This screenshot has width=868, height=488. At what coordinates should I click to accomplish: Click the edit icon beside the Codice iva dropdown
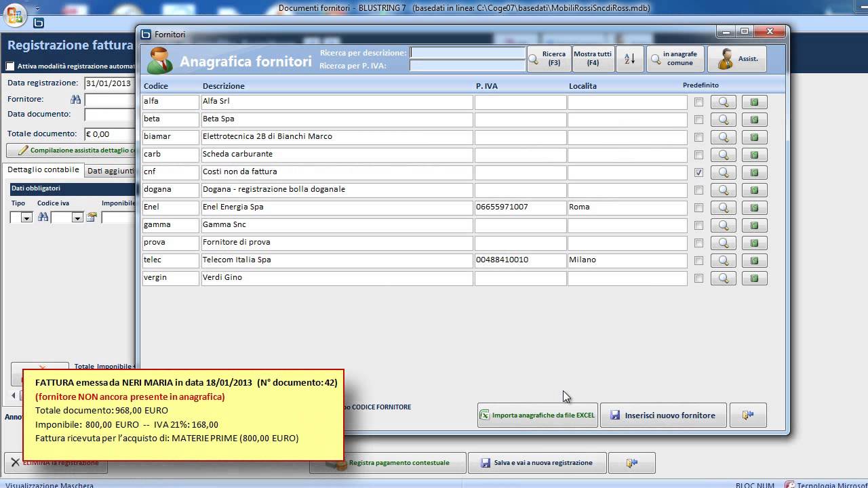92,218
